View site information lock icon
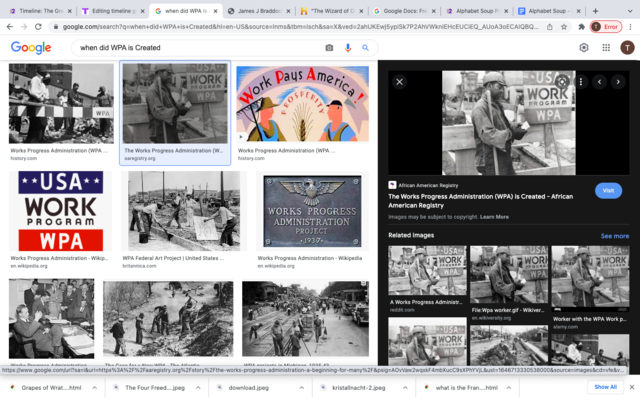The width and height of the screenshot is (640, 400). pyautogui.click(x=56, y=27)
